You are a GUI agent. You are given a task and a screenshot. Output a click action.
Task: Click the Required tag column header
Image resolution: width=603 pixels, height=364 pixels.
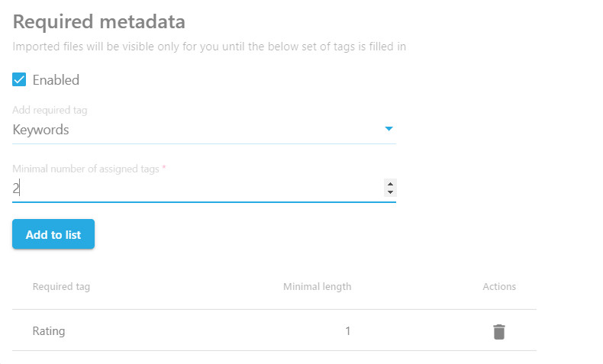point(61,287)
